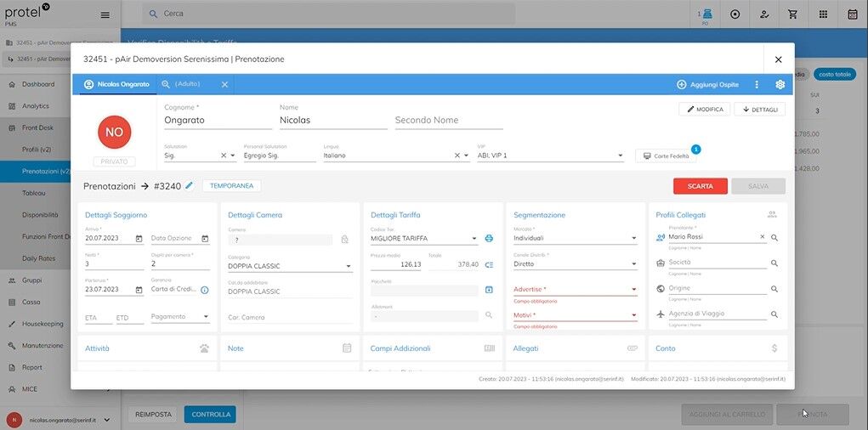Click the DETTAGLI button
Image resolution: width=868 pixels, height=430 pixels.
click(x=759, y=110)
